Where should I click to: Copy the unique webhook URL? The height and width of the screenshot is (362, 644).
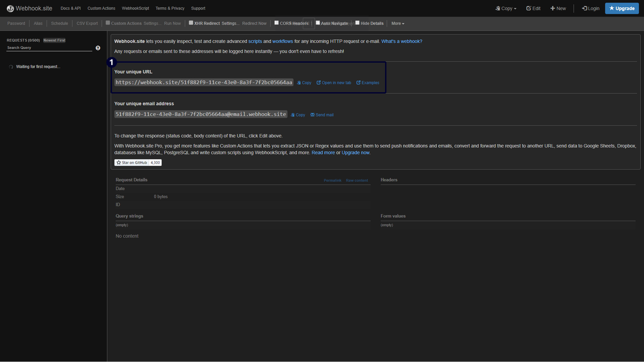(x=304, y=83)
